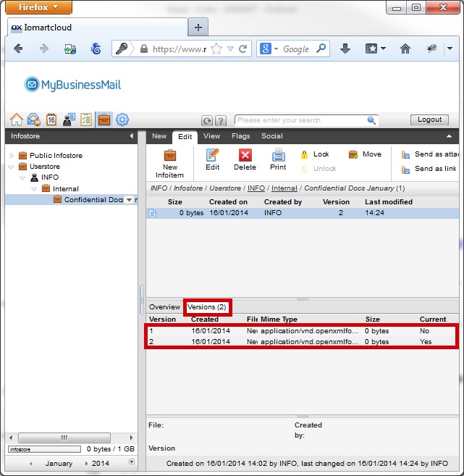Open the settings gear icon

coord(122,120)
